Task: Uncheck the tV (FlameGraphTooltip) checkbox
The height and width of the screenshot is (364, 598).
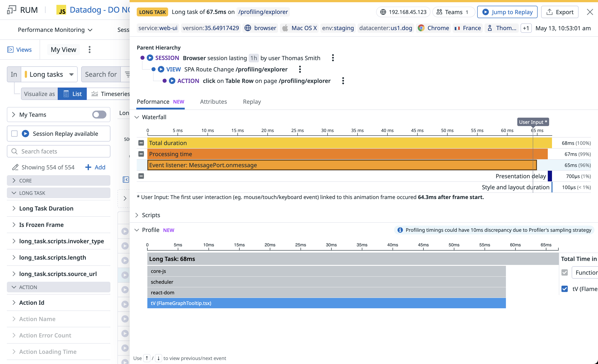Action: point(565,289)
